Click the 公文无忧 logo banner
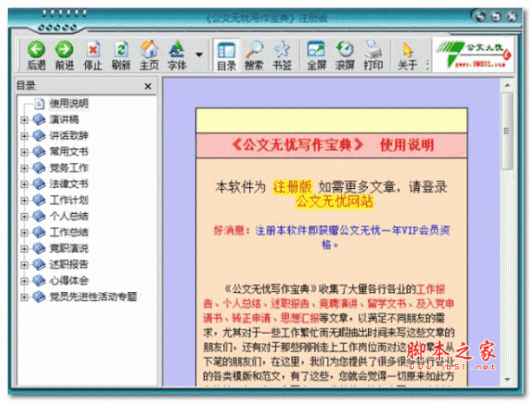Viewport: 532px width, 403px height. pos(473,54)
